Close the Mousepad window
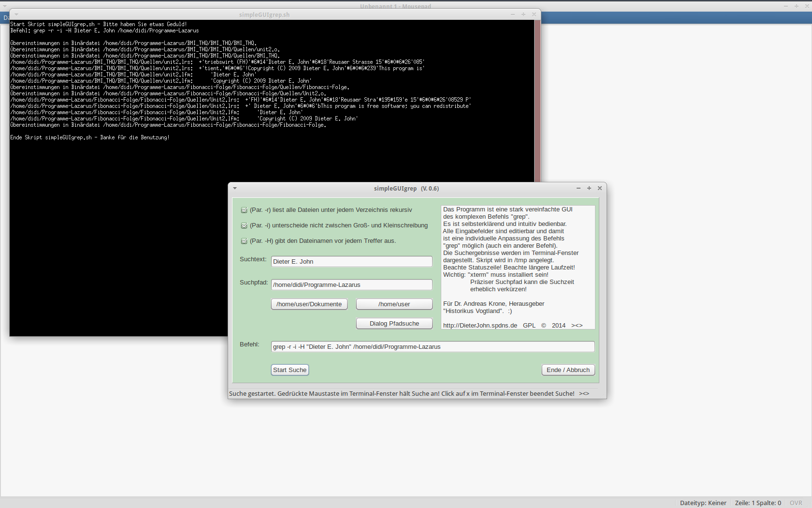This screenshot has width=812, height=508. tap(807, 6)
